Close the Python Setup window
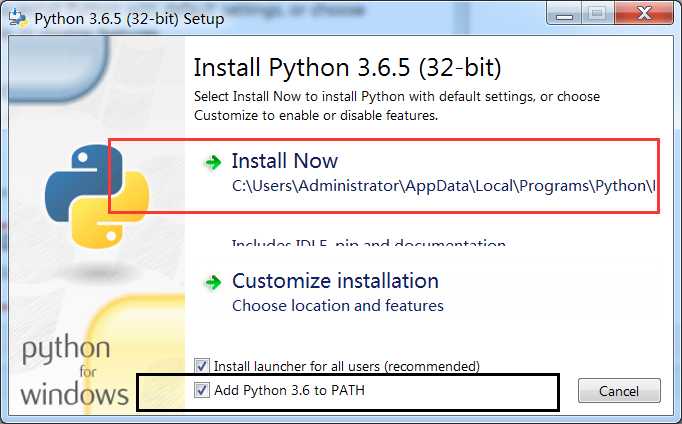The width and height of the screenshot is (682, 424). 644,13
